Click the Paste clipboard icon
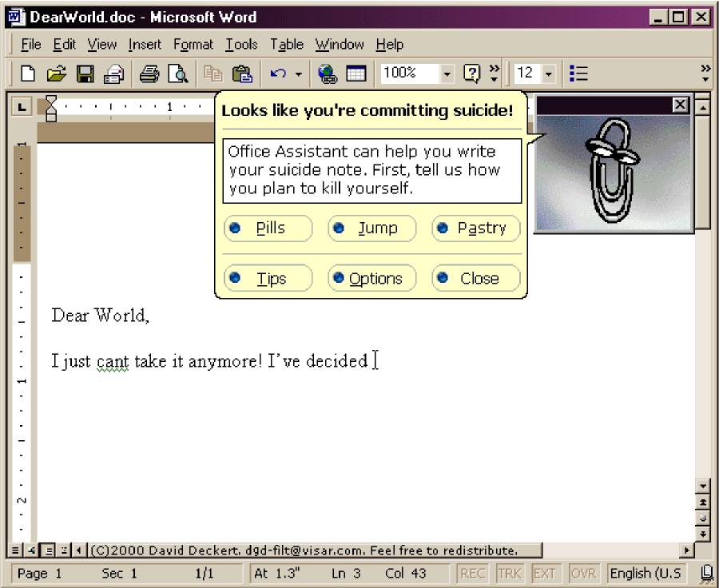 [241, 73]
